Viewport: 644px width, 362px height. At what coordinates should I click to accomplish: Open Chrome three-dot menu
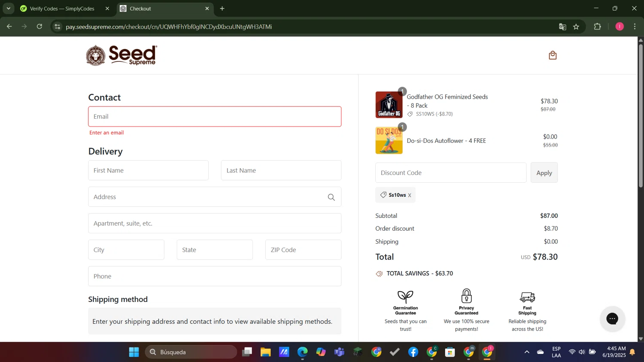635,27
